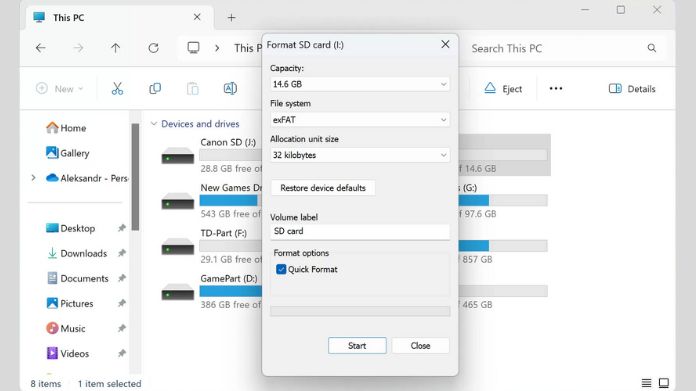Click the Paste clipboard icon
This screenshot has height=391, width=696.
[193, 89]
